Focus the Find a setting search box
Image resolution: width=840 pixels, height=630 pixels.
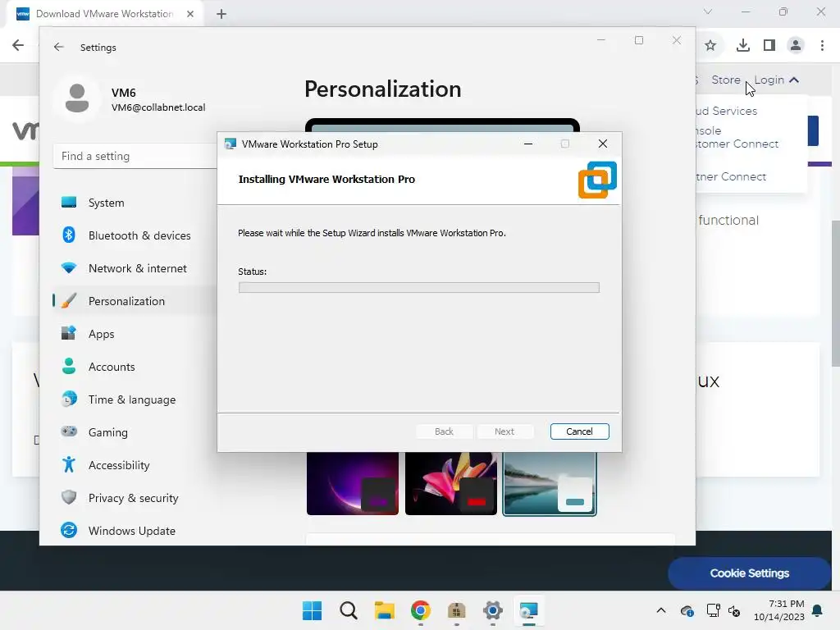click(135, 157)
